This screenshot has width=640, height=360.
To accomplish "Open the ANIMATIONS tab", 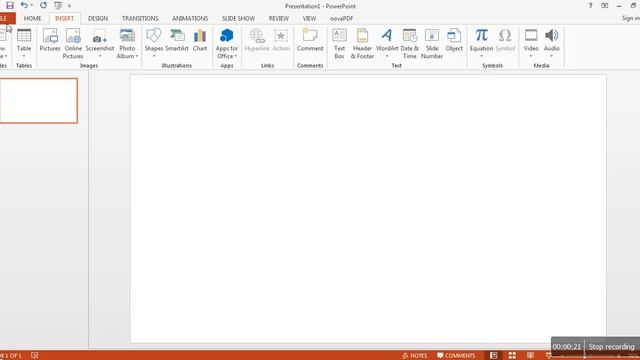I will coord(190,18).
